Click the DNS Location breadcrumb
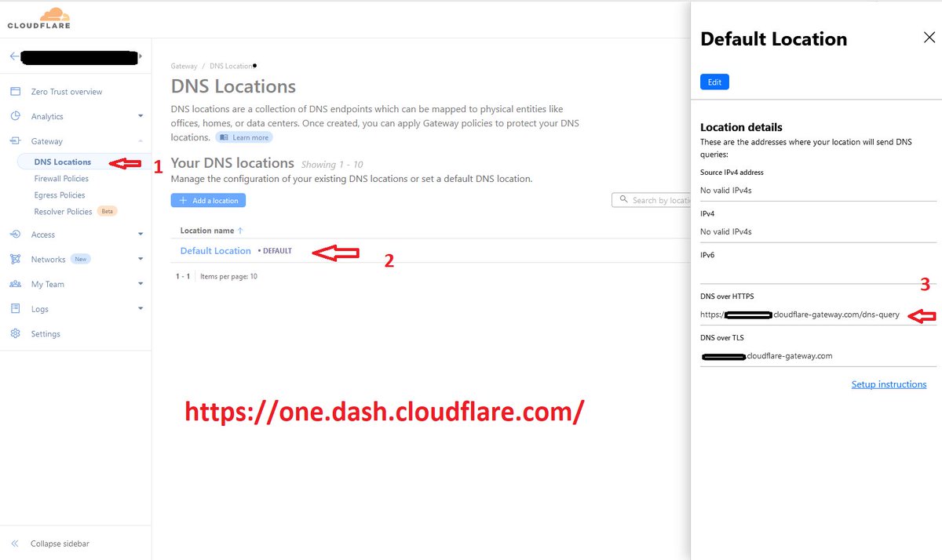The height and width of the screenshot is (560, 942). pyautogui.click(x=232, y=66)
